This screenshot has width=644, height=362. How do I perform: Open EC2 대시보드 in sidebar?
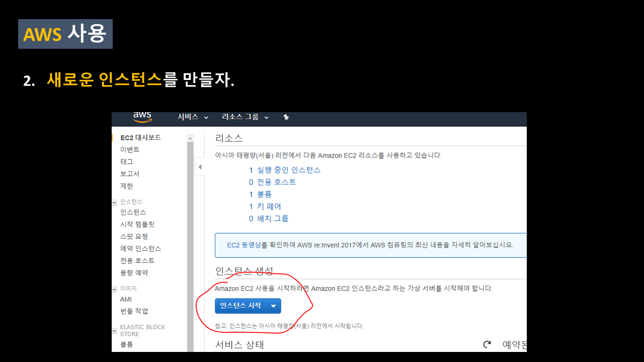click(x=141, y=138)
